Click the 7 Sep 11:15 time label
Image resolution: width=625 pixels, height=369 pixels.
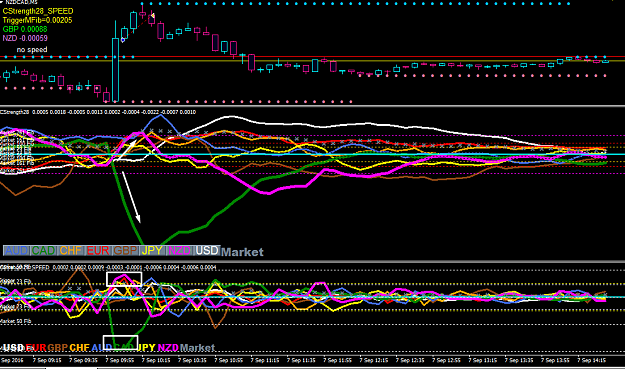[265, 360]
